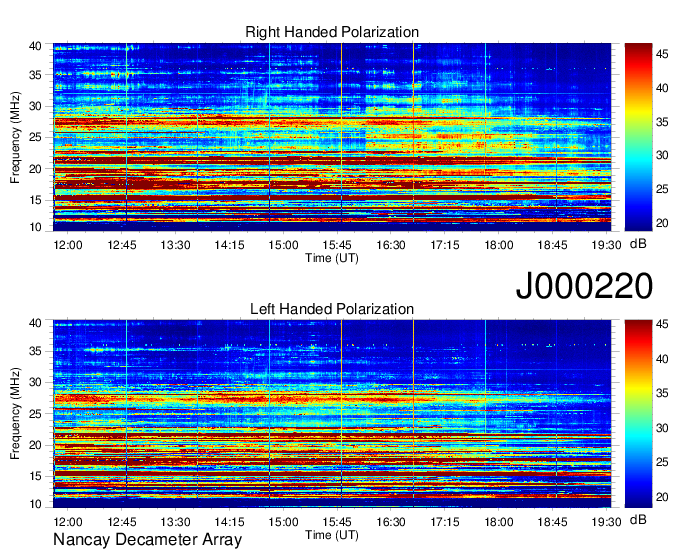Click 10 MHz tick of Right Handed plot
The width and height of the screenshot is (680, 552).
(x=35, y=227)
